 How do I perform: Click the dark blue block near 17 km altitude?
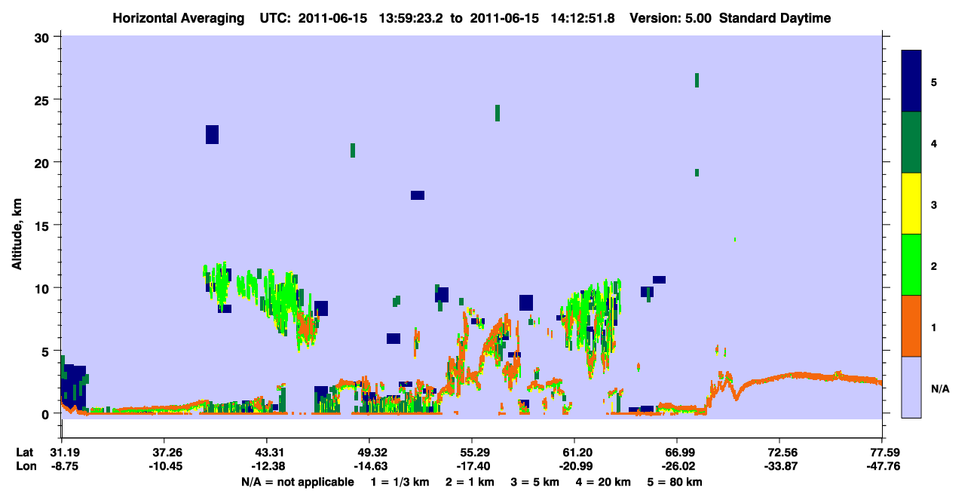pyautogui.click(x=418, y=195)
